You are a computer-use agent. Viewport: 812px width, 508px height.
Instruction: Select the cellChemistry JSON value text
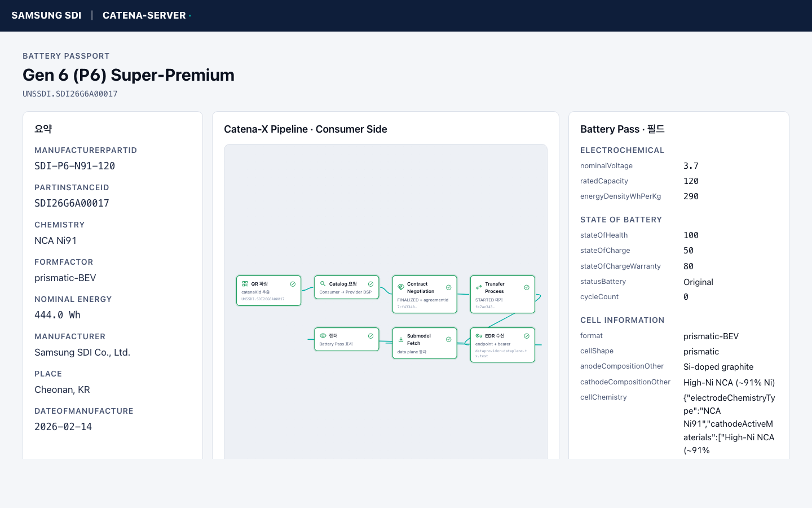pyautogui.click(x=729, y=424)
